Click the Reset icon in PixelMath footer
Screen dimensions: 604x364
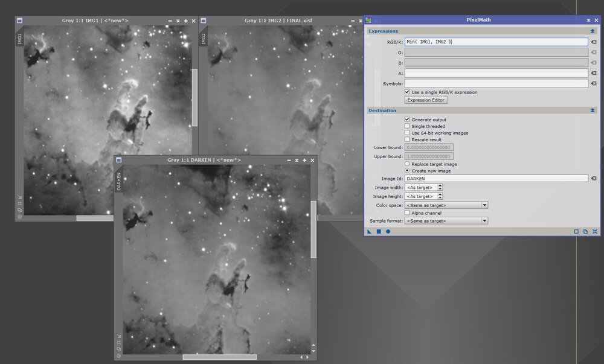[595, 231]
